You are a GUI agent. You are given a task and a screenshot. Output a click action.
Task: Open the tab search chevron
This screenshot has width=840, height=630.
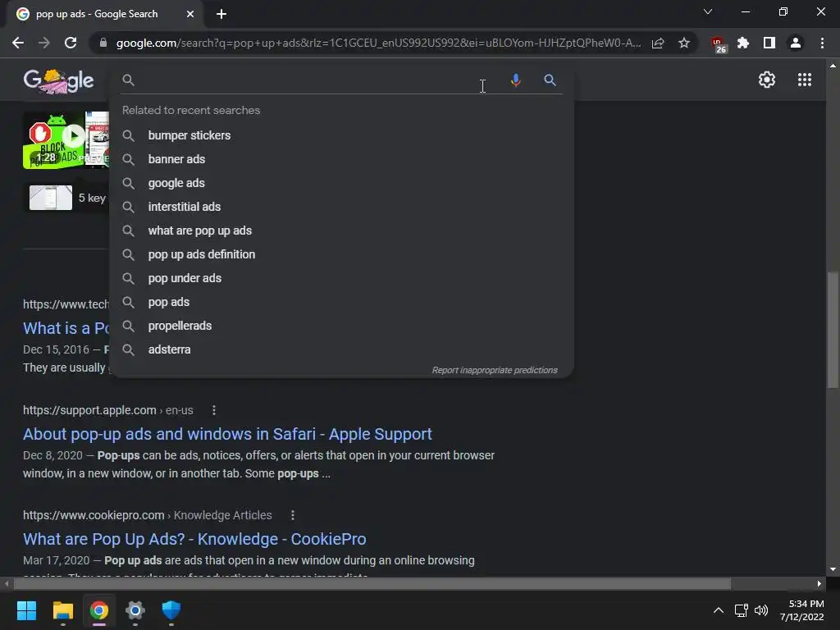[x=708, y=11]
